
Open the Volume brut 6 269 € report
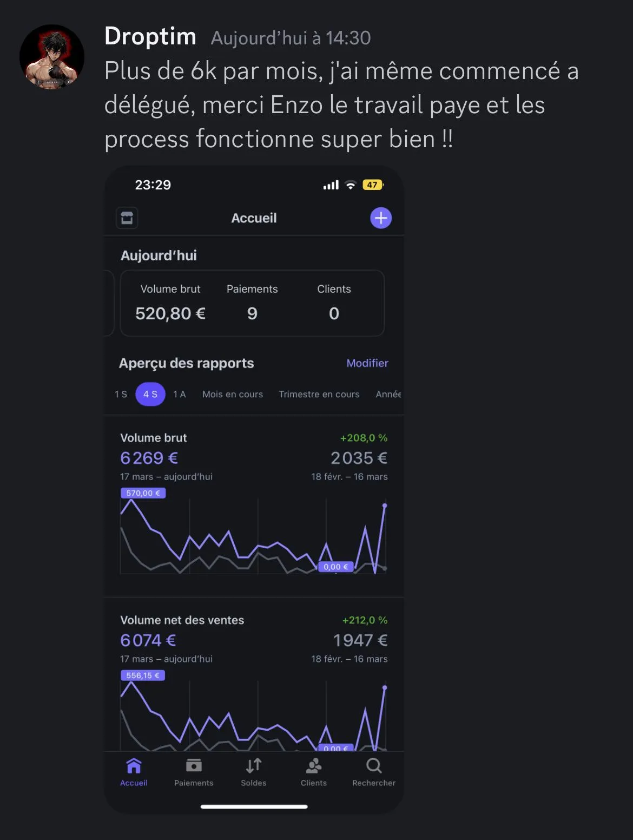coord(254,506)
